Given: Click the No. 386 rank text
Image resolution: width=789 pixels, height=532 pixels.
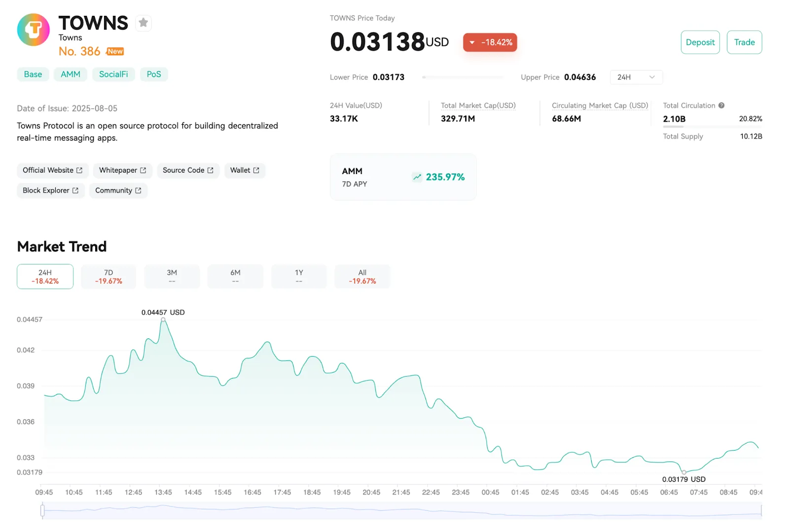Looking at the screenshot, I should 79,51.
